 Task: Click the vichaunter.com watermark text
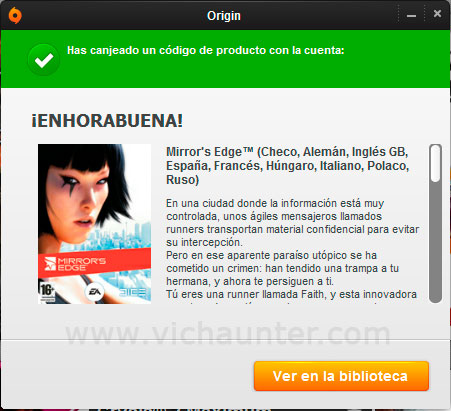pyautogui.click(x=228, y=333)
